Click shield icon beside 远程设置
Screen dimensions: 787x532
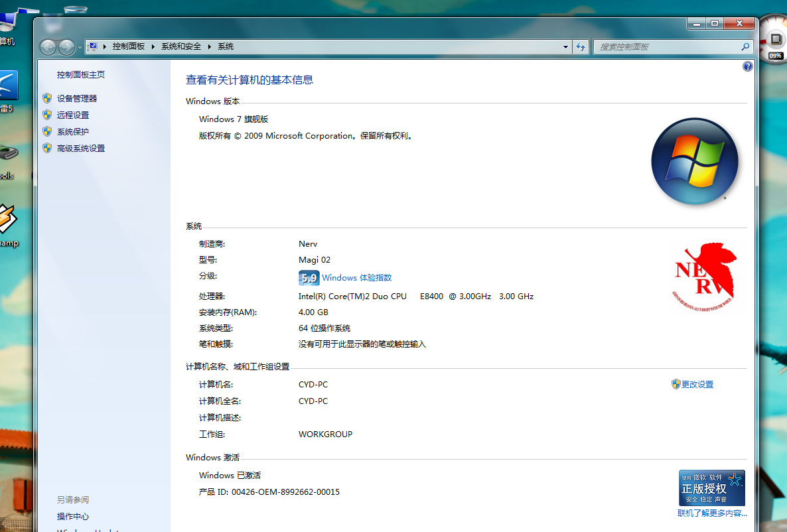pyautogui.click(x=47, y=115)
